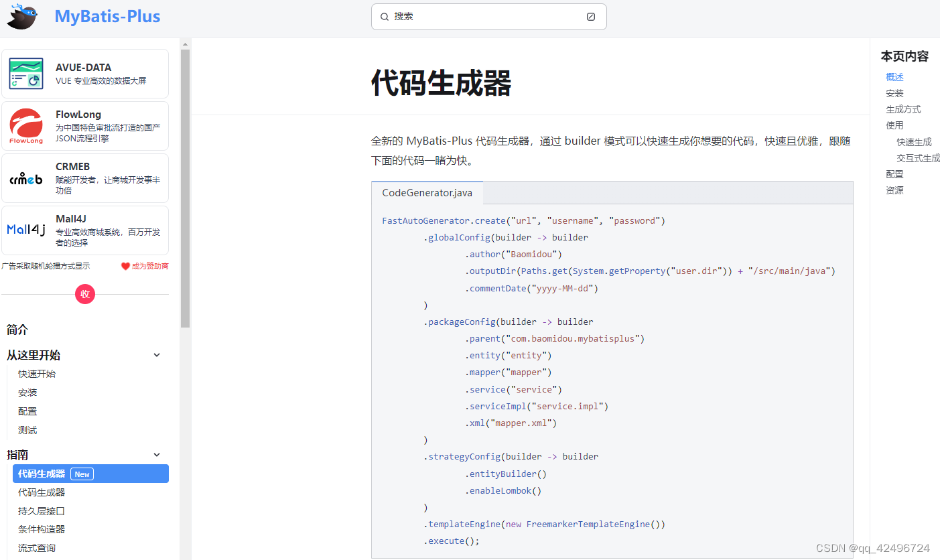Click the heart icon beside 成为赞助商
The image size is (940, 560).
[125, 265]
